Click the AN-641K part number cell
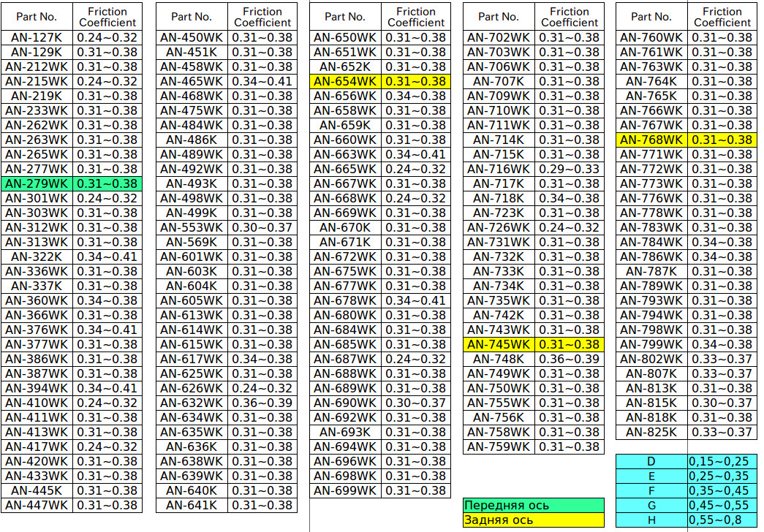This screenshot has height=532, width=764. pos(192,505)
